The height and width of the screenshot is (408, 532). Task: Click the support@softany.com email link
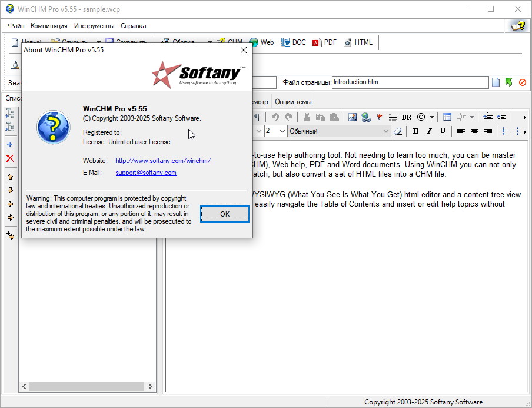click(x=146, y=173)
